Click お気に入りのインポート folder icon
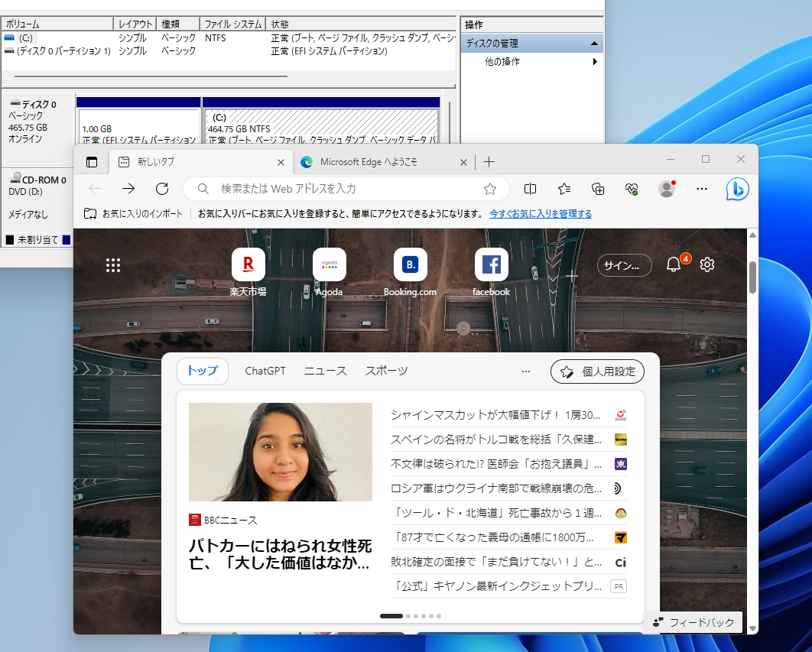 click(x=90, y=213)
